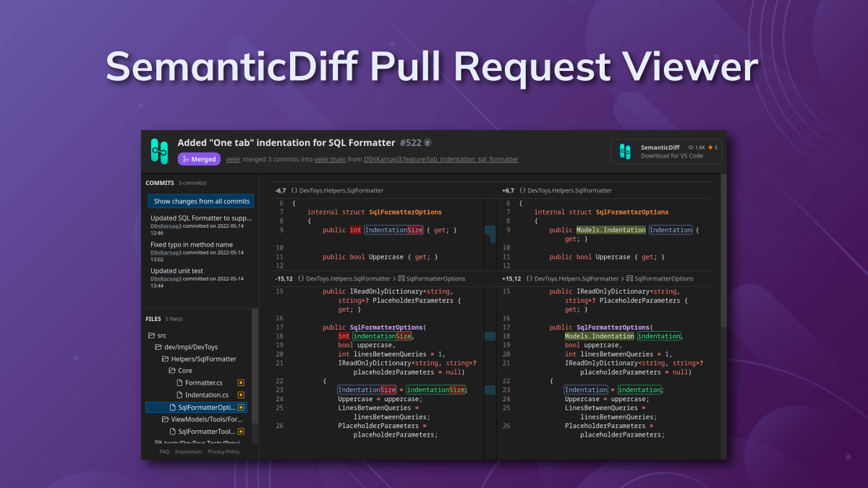Open the veler:main branch link
The width and height of the screenshot is (868, 488).
[x=330, y=159]
